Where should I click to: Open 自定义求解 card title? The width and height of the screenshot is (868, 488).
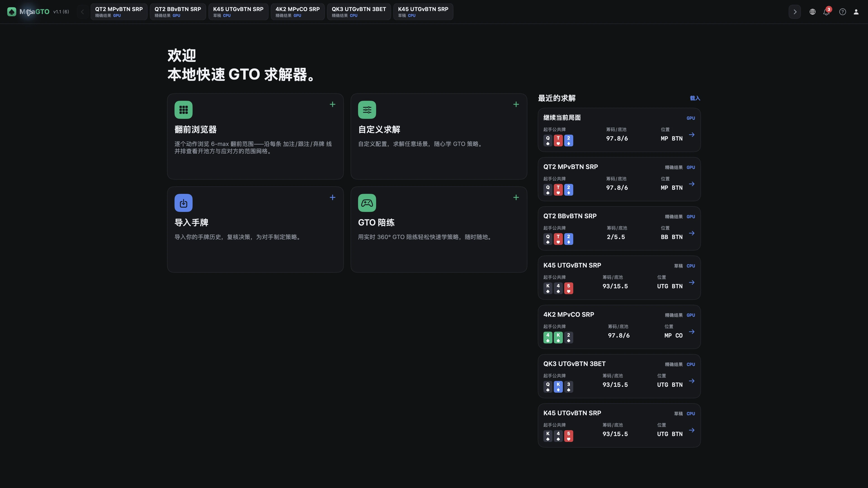[x=379, y=130]
